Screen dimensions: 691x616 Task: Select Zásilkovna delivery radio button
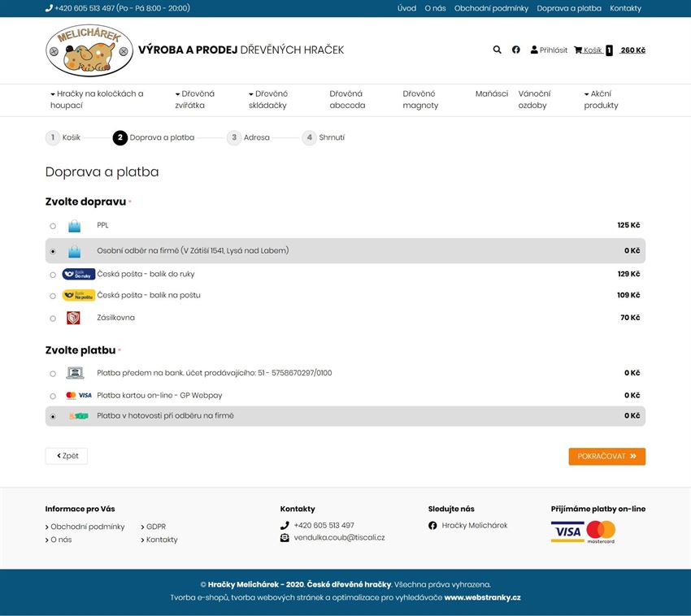point(53,318)
